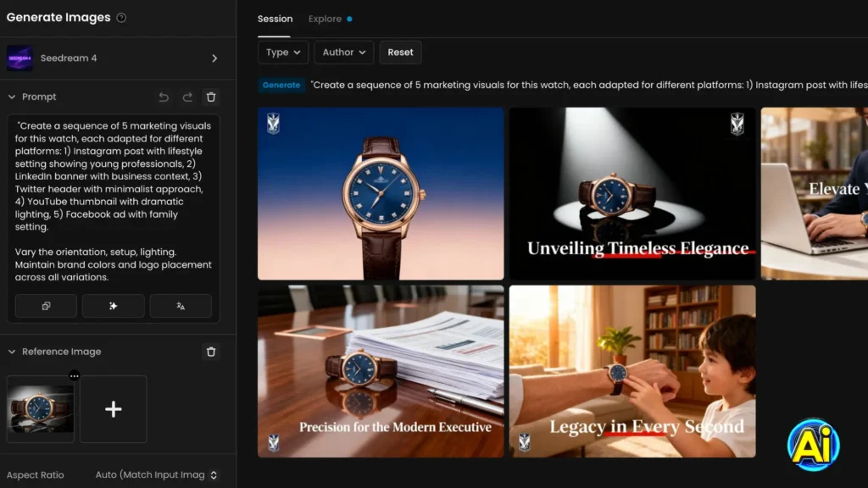Open the Type filter dropdown
Viewport: 868px width, 488px height.
pyautogui.click(x=283, y=53)
